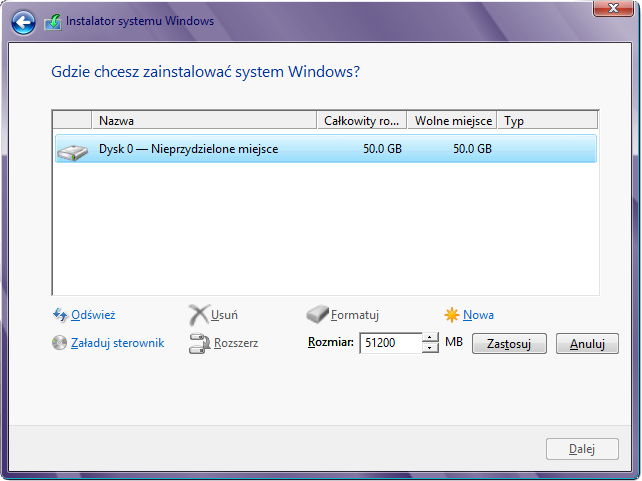Viewport: 642px width, 481px height.
Task: Click the refresh arrows icon beside Odśwież
Action: coord(60,315)
